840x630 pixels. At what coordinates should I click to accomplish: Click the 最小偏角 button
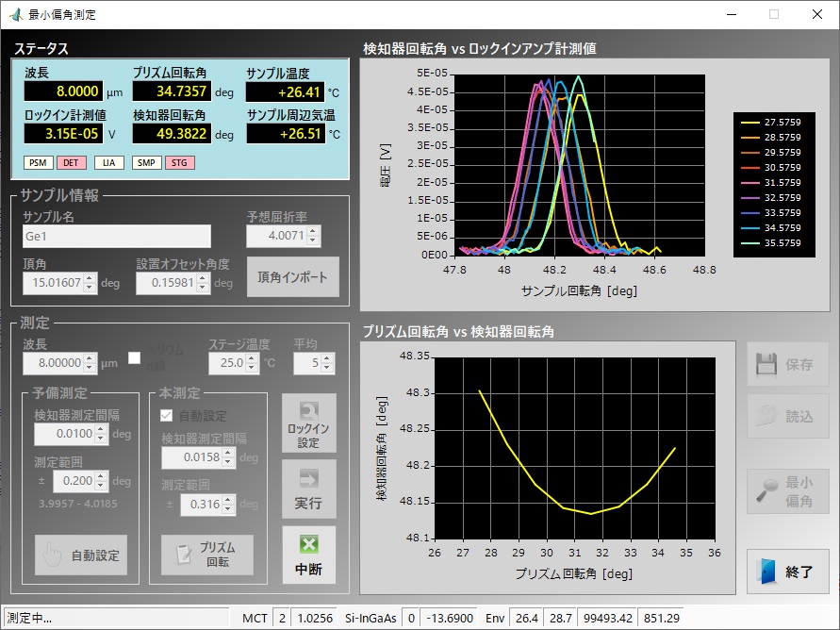[787, 491]
